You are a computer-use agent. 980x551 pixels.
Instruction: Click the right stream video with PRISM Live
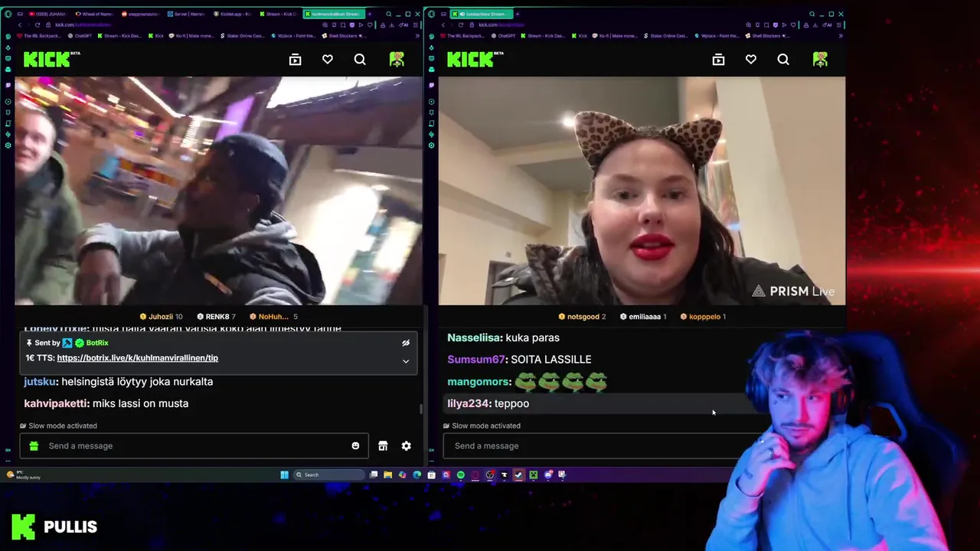click(642, 191)
